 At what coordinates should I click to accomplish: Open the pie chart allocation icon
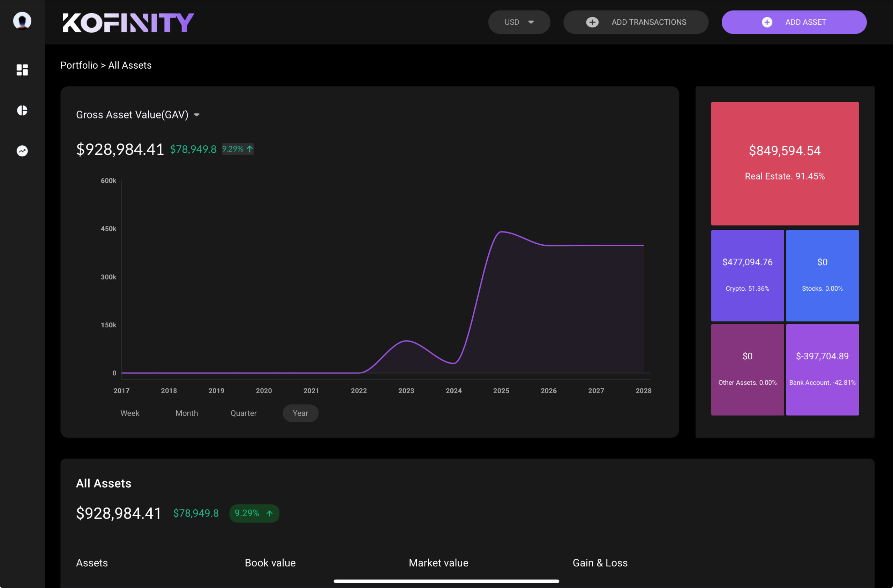click(x=22, y=110)
